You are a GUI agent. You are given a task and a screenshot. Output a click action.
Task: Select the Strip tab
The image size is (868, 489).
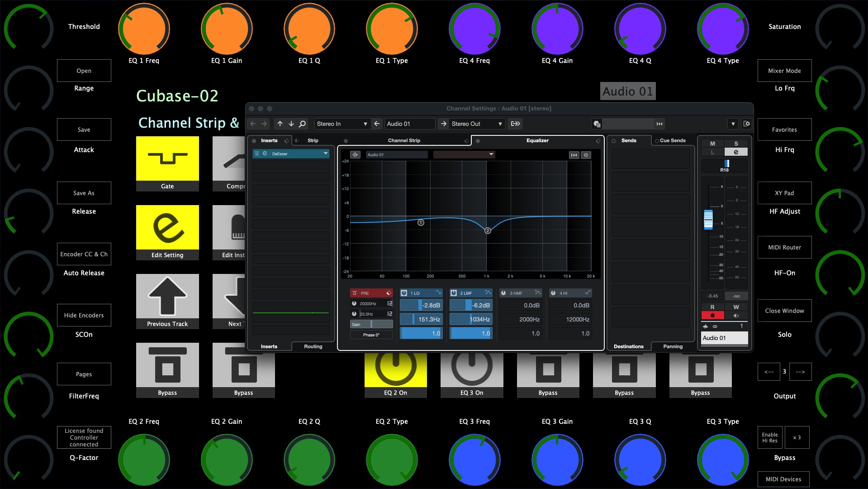tap(313, 140)
